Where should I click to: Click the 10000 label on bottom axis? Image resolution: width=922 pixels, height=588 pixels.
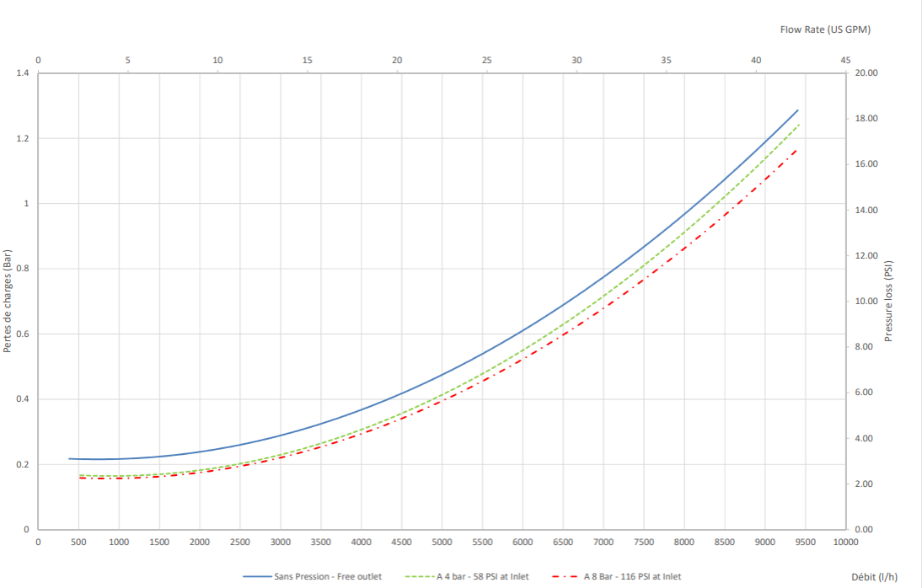[845, 543]
